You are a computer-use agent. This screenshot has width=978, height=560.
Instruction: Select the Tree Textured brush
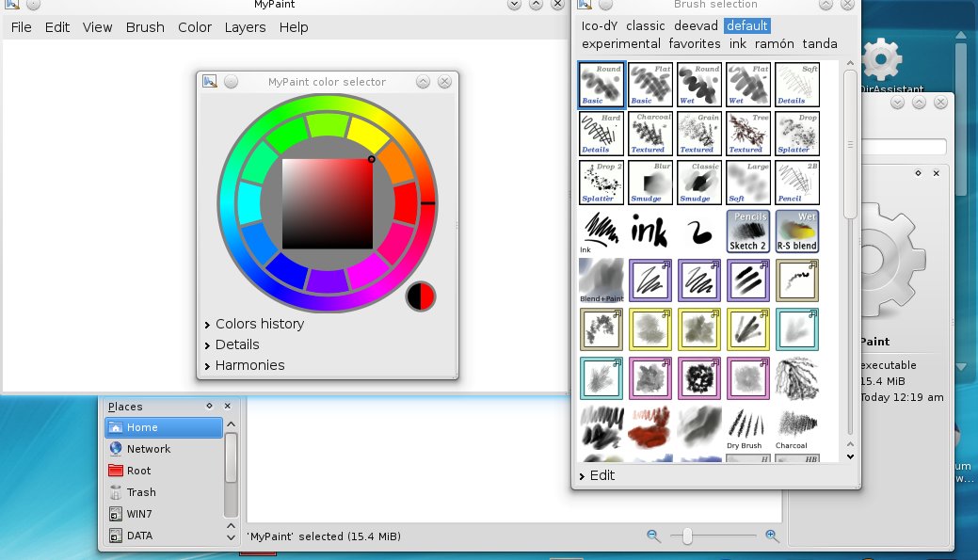tap(747, 134)
